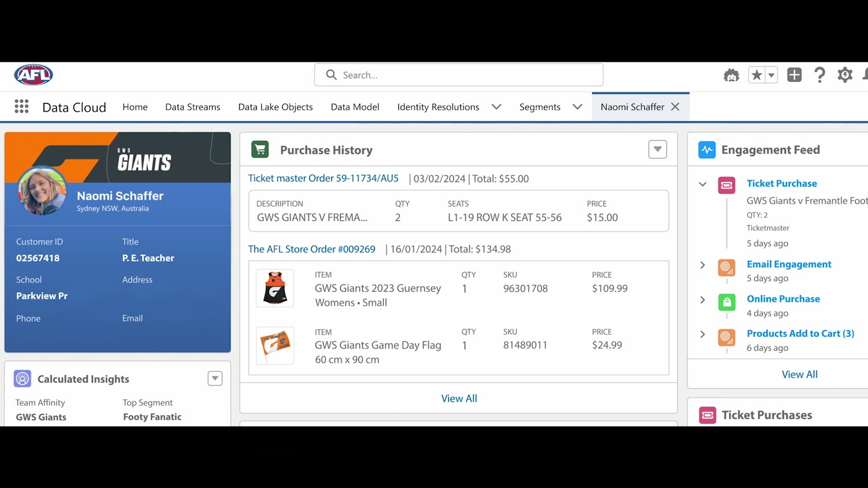The image size is (868, 488).
Task: Click the AFL logo
Action: tap(34, 75)
